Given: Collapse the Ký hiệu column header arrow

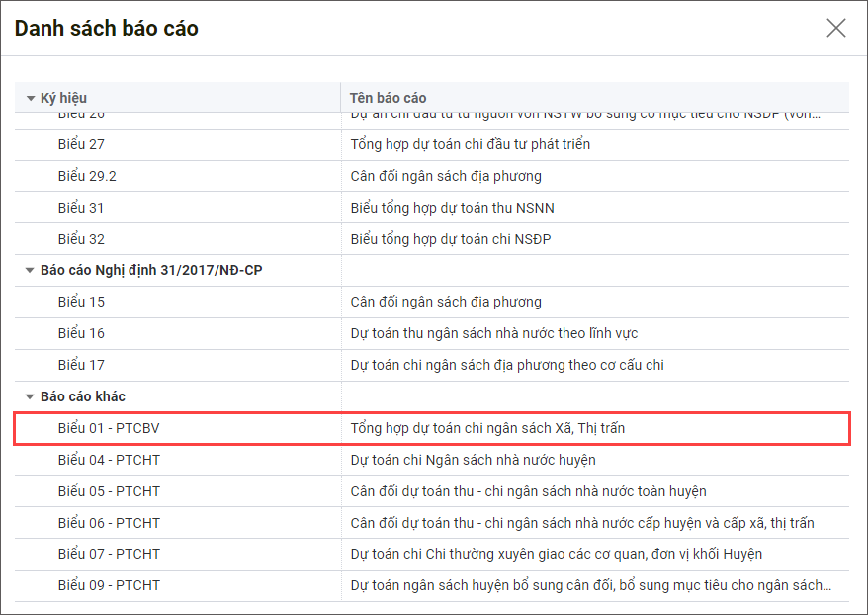Looking at the screenshot, I should coord(31,98).
